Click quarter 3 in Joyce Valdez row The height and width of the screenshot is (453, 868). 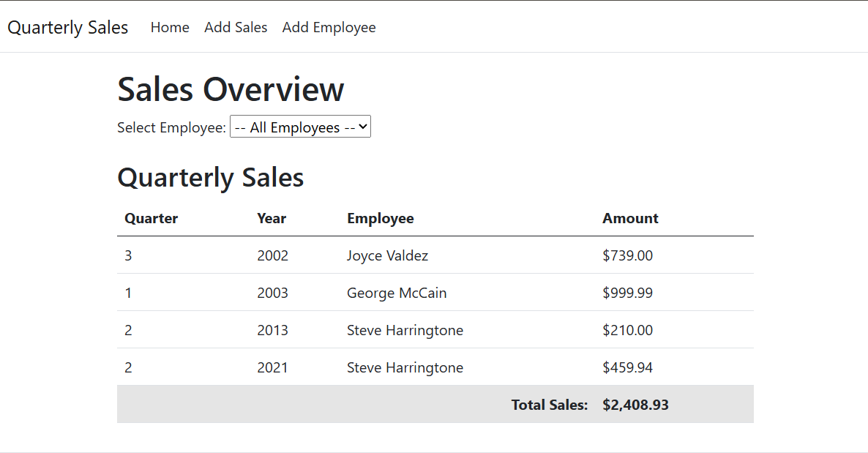pyautogui.click(x=128, y=255)
